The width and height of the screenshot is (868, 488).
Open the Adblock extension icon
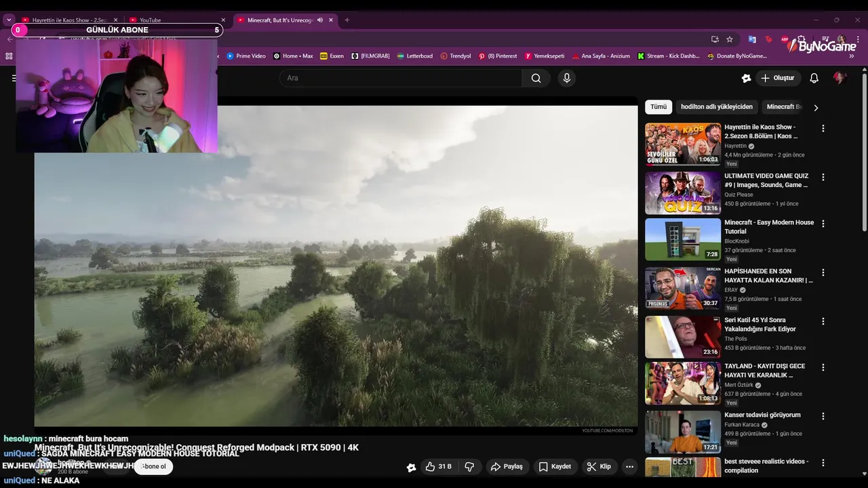pos(785,39)
